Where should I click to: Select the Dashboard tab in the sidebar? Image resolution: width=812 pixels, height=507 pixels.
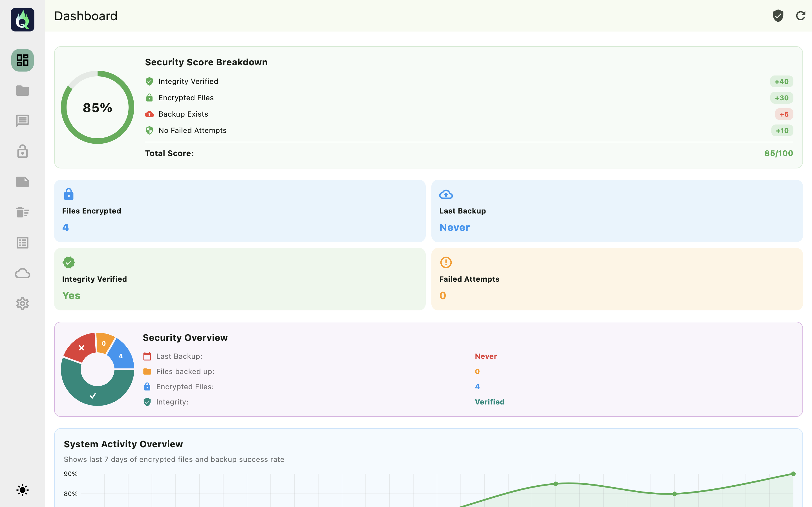(23, 60)
